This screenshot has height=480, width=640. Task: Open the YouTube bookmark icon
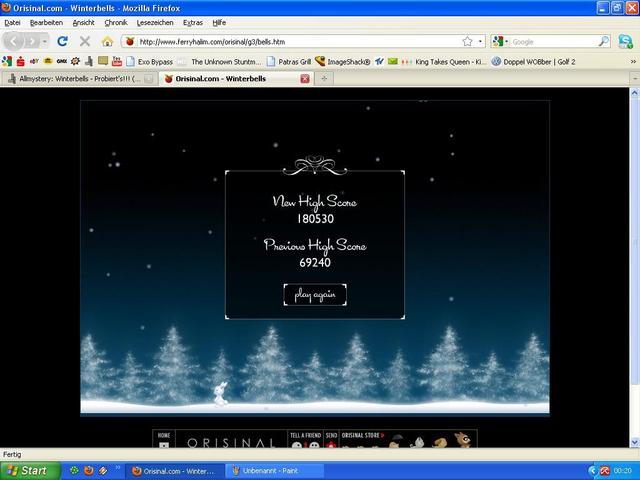pos(117,62)
